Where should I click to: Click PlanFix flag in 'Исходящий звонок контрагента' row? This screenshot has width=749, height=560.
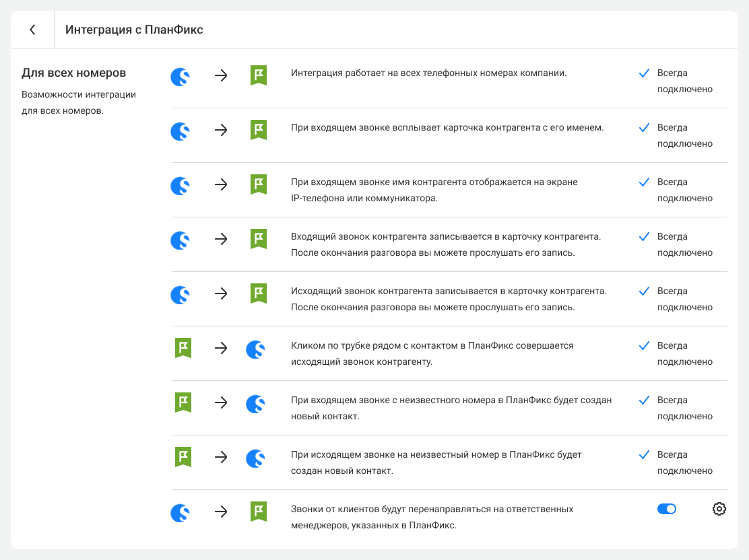click(x=259, y=293)
